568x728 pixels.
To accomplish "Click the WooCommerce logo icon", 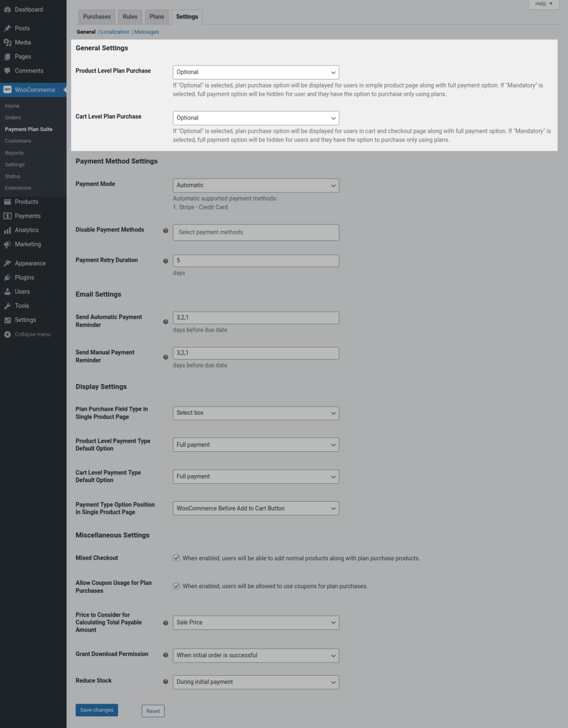I will pyautogui.click(x=8, y=90).
